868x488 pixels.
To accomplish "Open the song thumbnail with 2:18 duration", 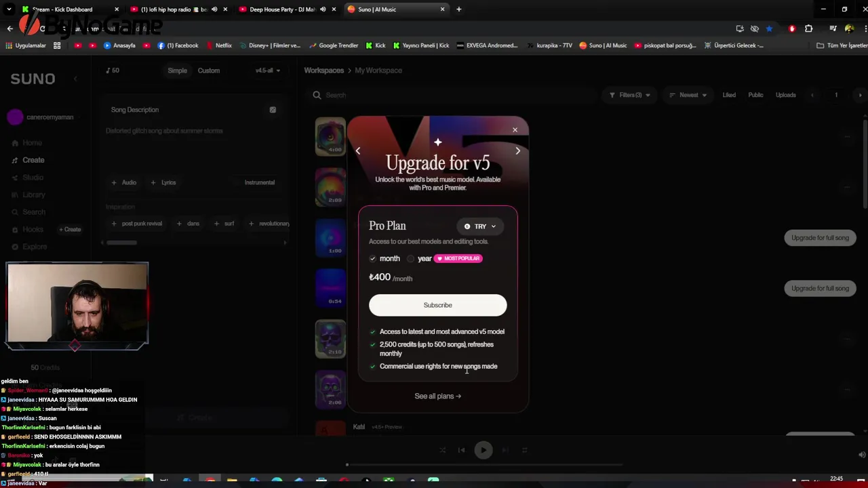I will (x=330, y=339).
